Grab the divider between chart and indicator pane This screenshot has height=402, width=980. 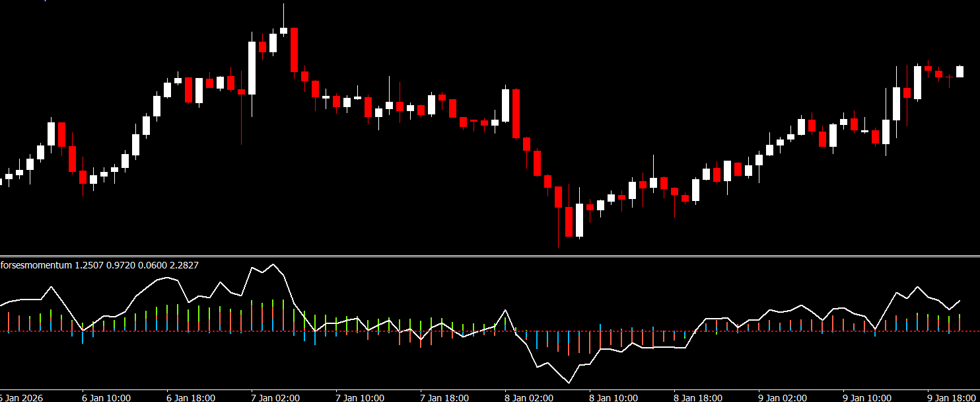490,256
